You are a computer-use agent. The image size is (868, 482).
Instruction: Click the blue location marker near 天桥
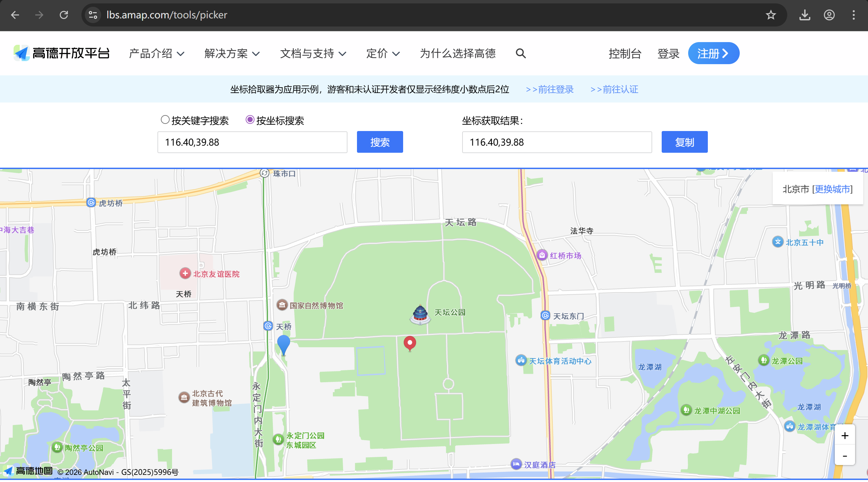click(x=284, y=345)
